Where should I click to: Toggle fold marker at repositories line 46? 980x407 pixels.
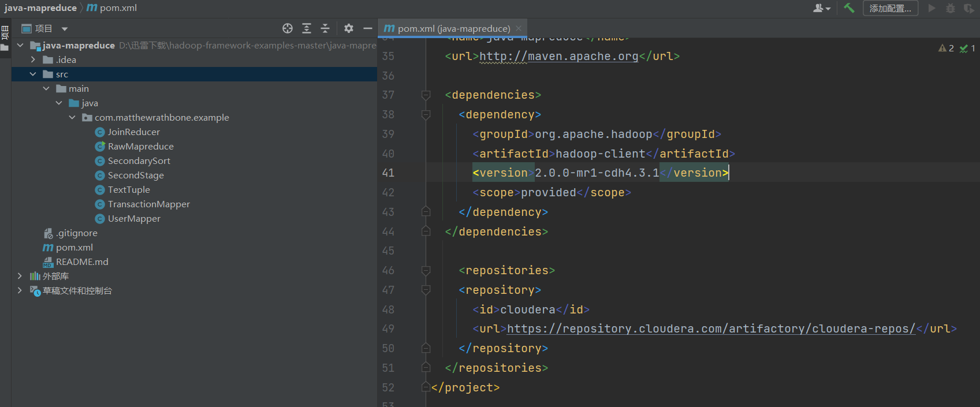(426, 271)
